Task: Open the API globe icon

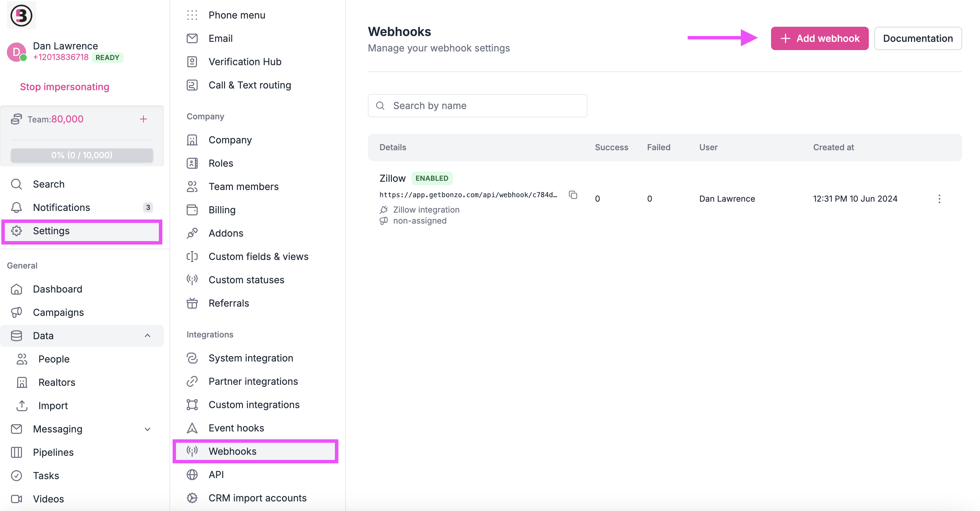Action: pyautogui.click(x=192, y=475)
